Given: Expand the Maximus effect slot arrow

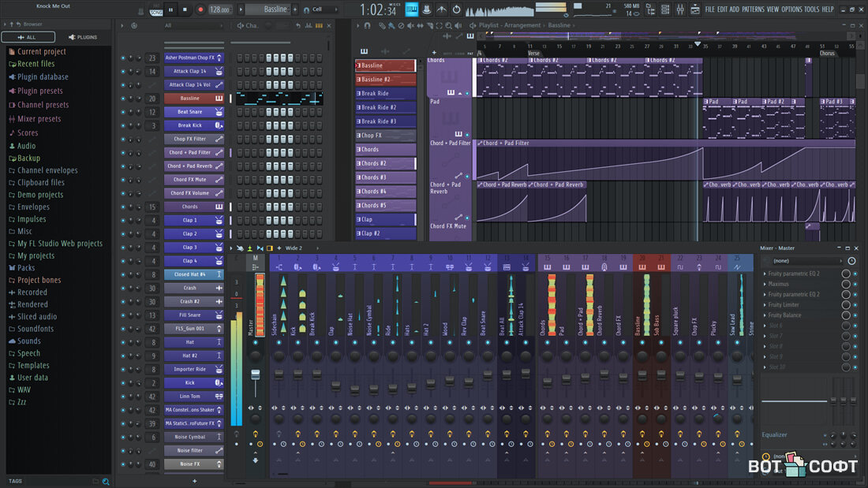Looking at the screenshot, I should click(x=765, y=284).
